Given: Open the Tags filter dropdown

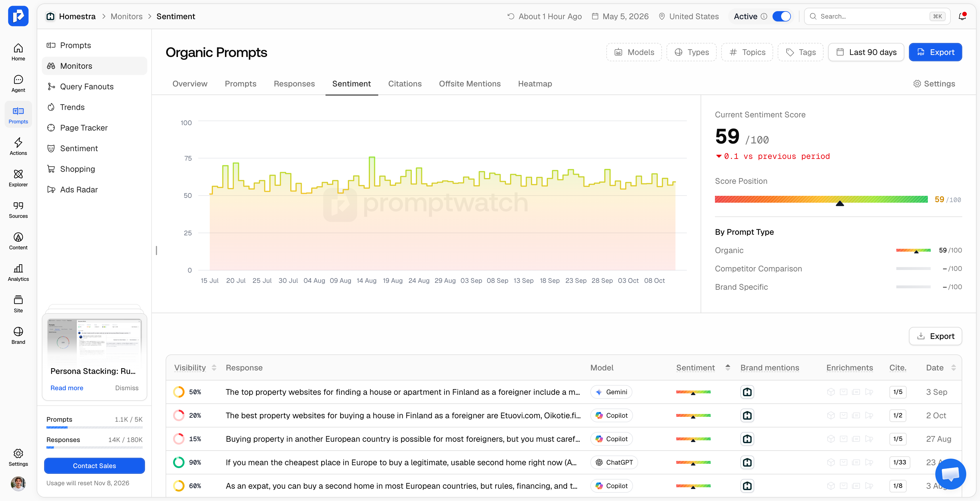Looking at the screenshot, I should 800,52.
